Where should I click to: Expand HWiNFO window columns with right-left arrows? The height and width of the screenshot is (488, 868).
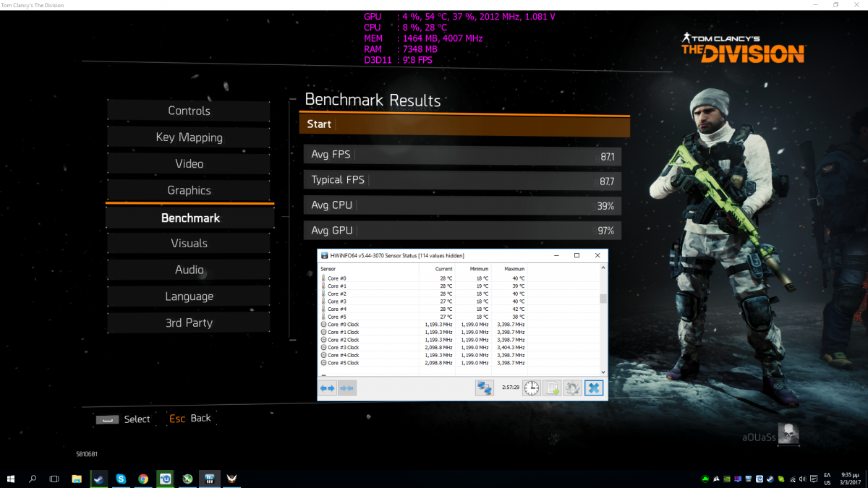point(328,388)
